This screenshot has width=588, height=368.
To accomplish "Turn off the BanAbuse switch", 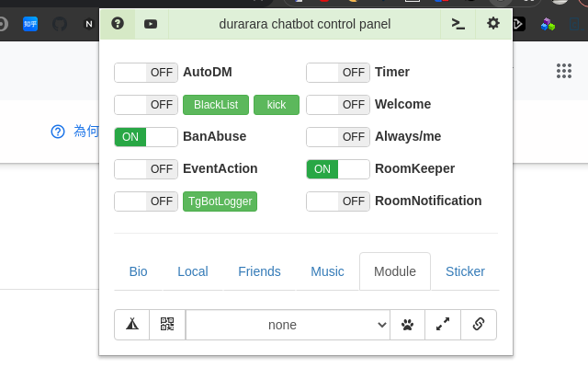I will (146, 137).
